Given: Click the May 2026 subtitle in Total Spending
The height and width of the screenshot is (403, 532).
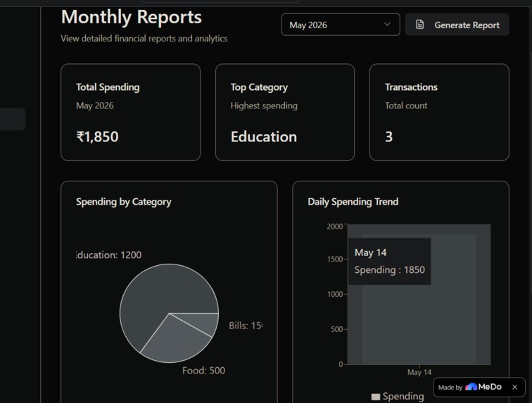Looking at the screenshot, I should click(x=95, y=105).
